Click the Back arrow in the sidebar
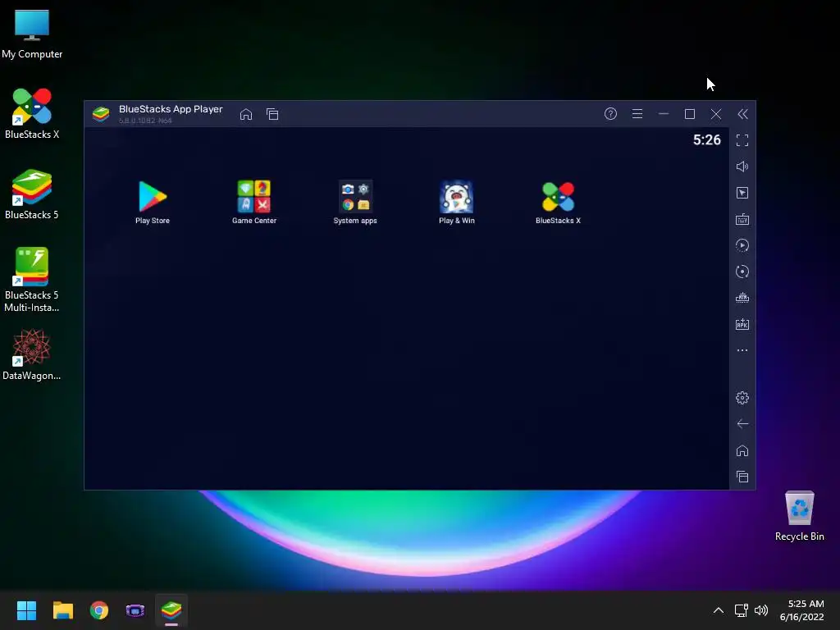 point(742,424)
